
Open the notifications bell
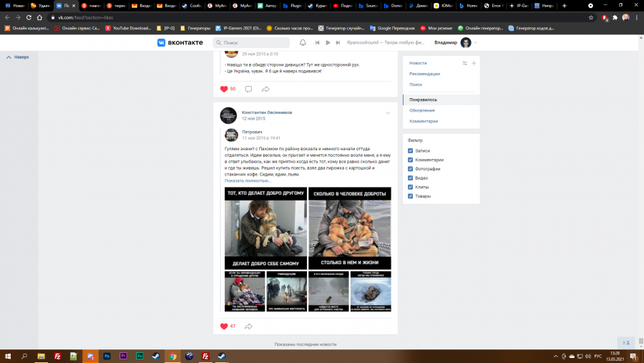pos(303,42)
